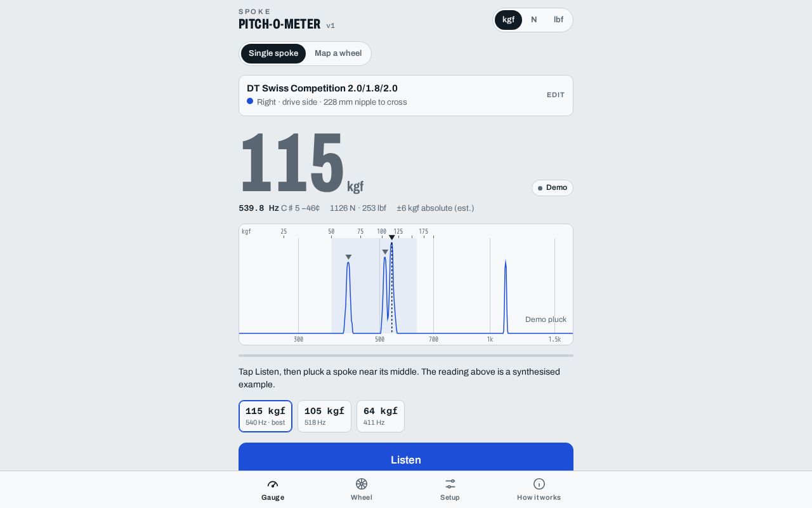Open the Gauge tab icon
Image resolution: width=812 pixels, height=508 pixels.
pos(273,484)
